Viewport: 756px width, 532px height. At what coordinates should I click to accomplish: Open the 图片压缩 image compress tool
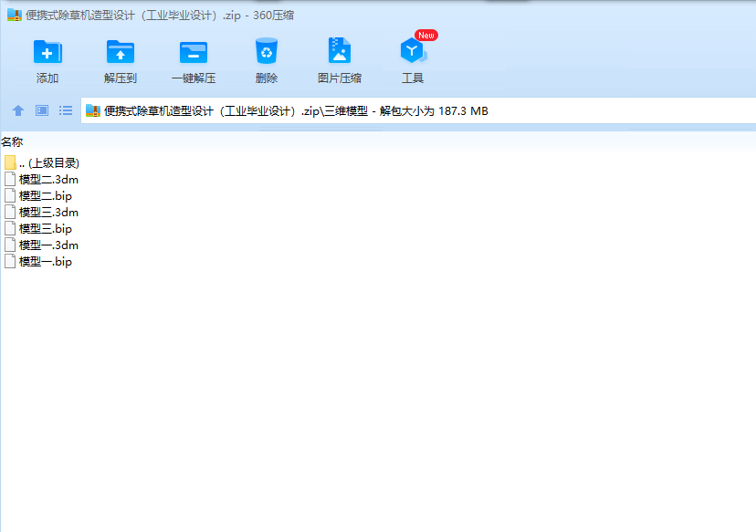340,50
